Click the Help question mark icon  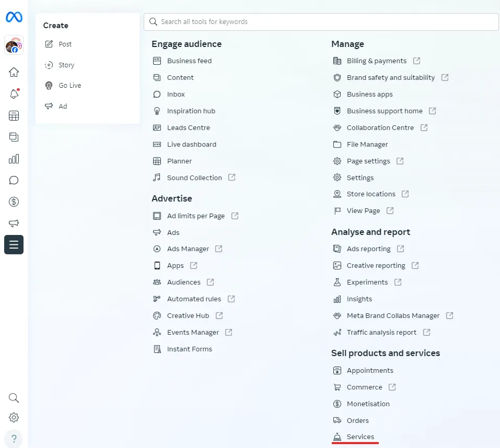pyautogui.click(x=14, y=439)
